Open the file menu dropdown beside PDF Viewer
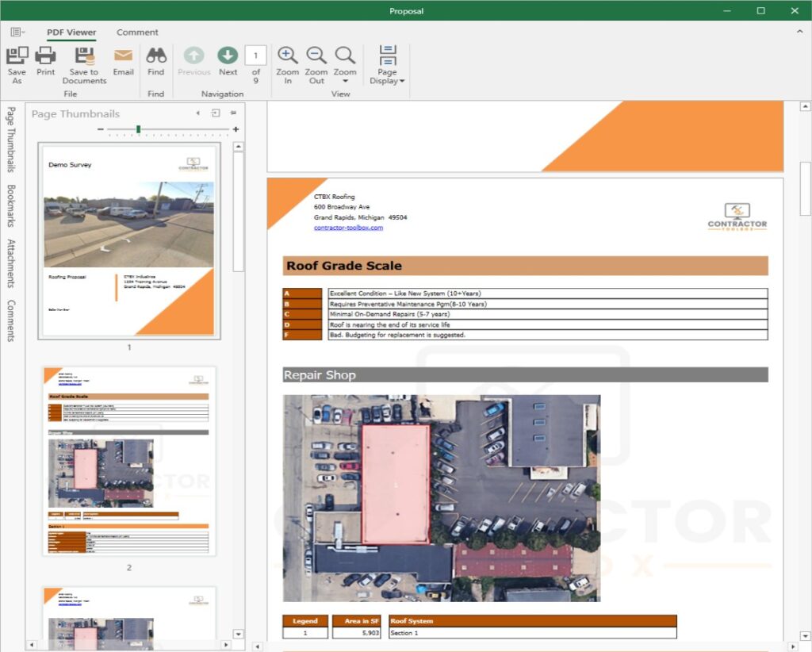 17,33
